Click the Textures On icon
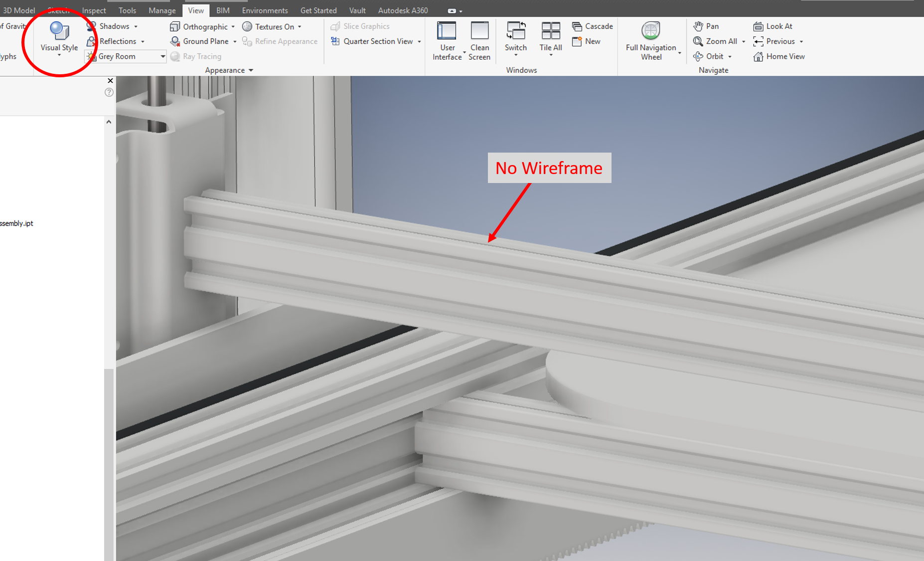This screenshot has height=561, width=924. click(x=247, y=26)
